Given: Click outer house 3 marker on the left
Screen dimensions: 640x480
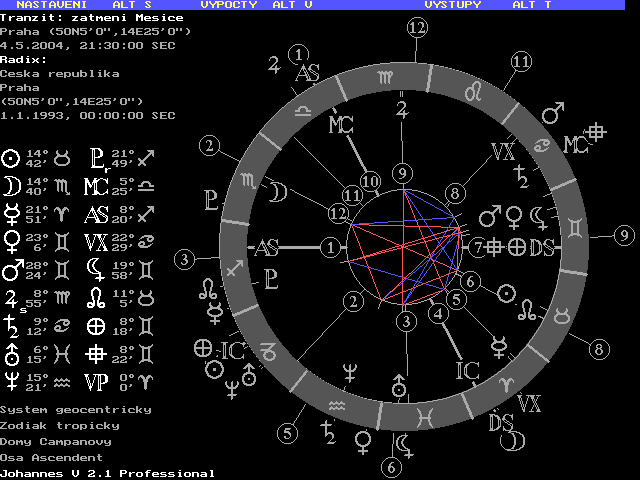Looking at the screenshot, I should coord(184,260).
